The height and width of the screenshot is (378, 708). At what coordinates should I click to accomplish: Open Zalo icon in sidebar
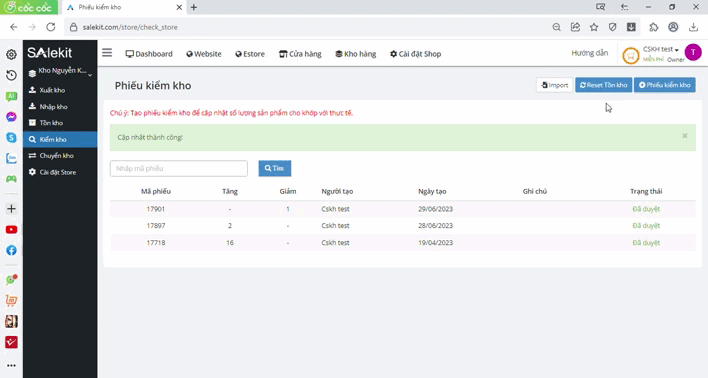pyautogui.click(x=11, y=158)
